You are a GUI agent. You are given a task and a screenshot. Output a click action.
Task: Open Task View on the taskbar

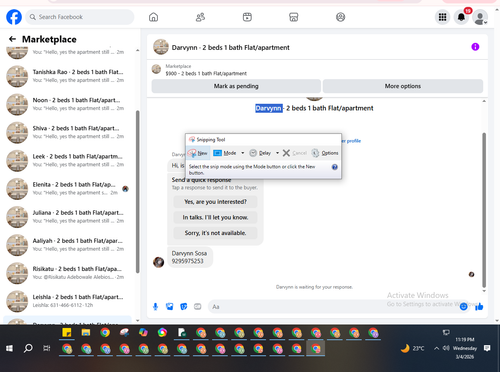[x=47, y=349]
